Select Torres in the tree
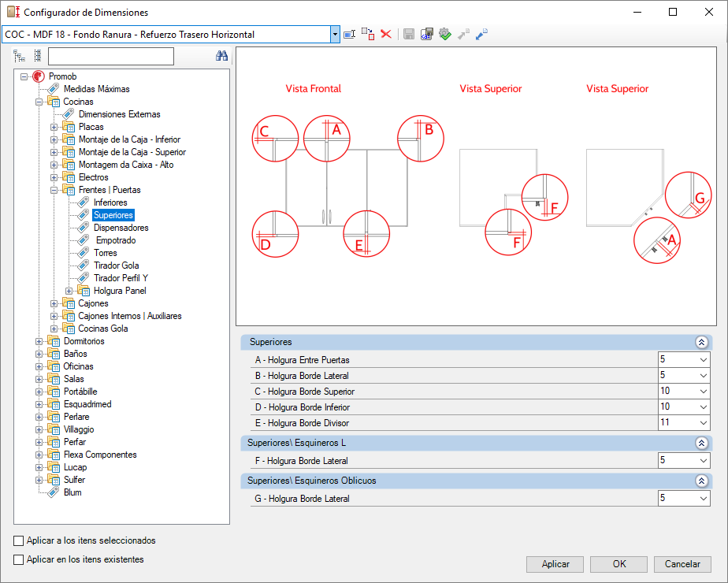 point(106,253)
